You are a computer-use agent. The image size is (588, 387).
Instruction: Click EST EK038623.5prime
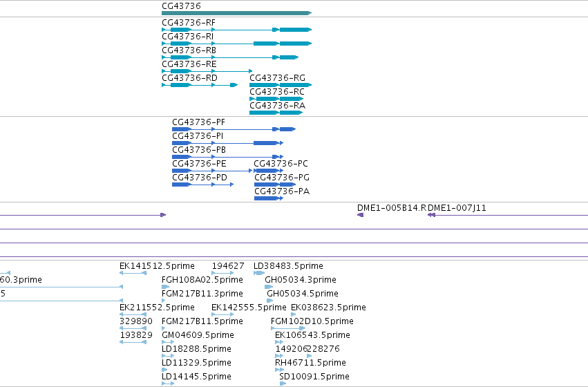(x=328, y=308)
